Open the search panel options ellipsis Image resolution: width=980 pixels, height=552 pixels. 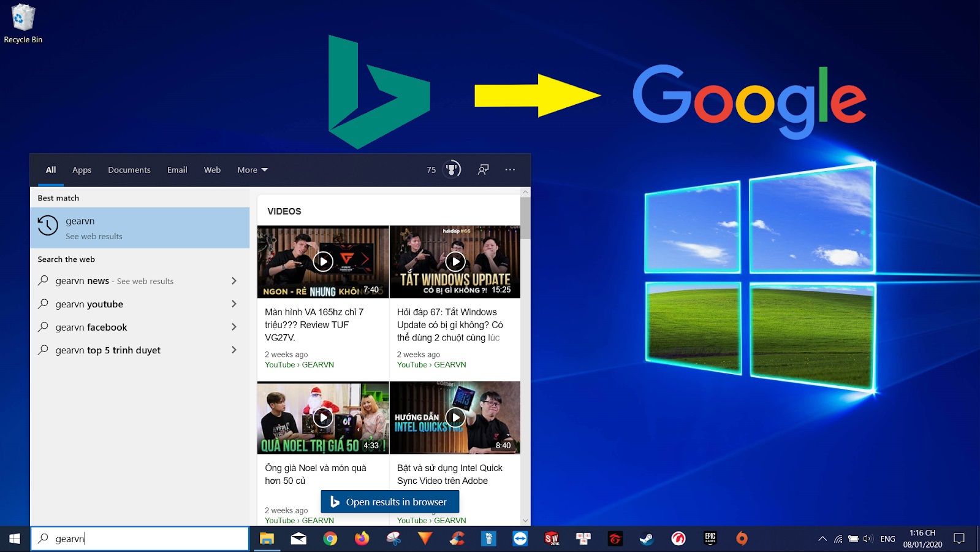coord(510,169)
